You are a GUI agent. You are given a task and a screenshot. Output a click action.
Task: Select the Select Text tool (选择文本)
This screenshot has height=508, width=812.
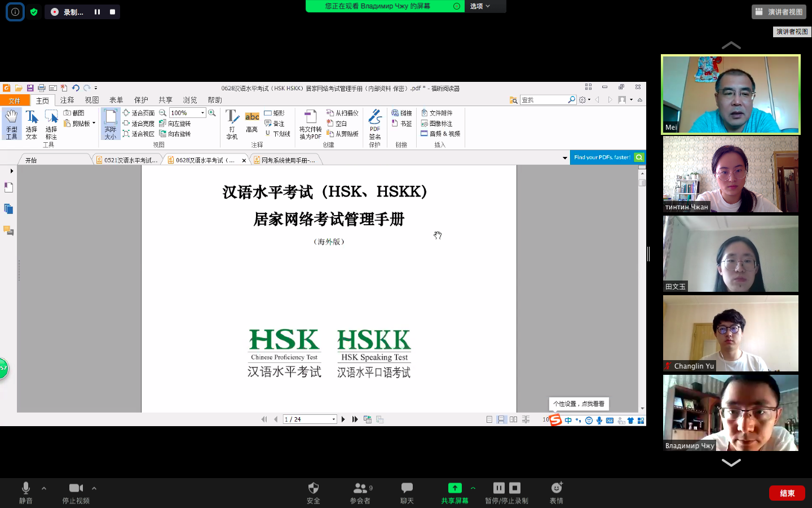[31, 124]
